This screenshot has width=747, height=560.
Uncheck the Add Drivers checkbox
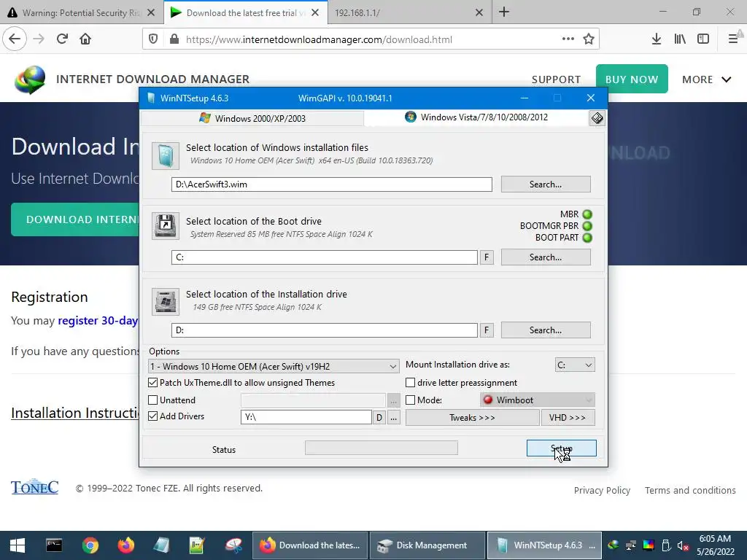coord(153,416)
